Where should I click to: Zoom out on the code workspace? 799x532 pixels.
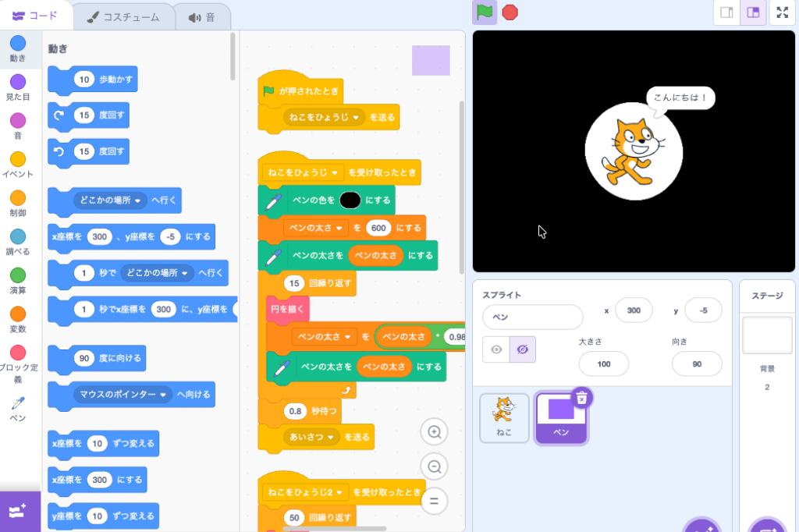(x=435, y=466)
